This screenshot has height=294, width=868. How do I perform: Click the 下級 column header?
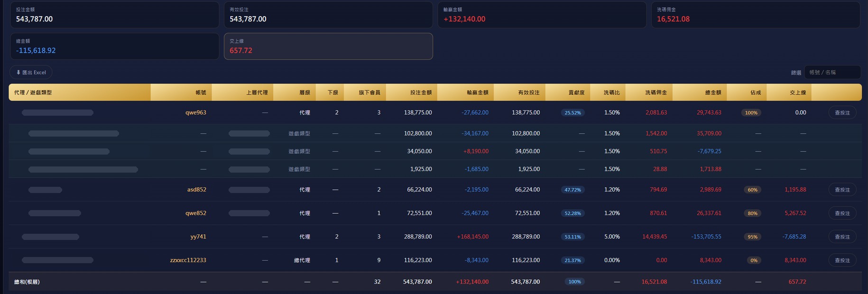pyautogui.click(x=330, y=92)
